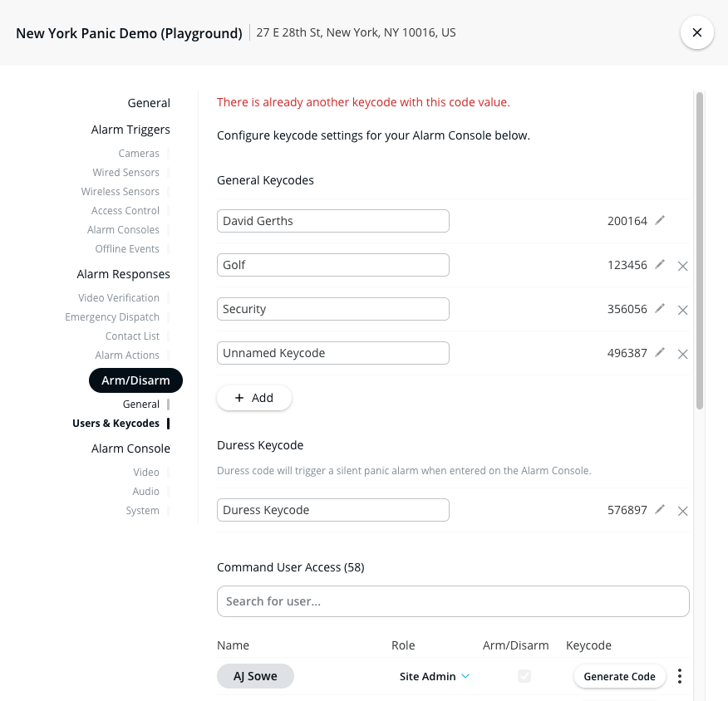
Task: Remove the Security keycode
Action: (x=683, y=310)
